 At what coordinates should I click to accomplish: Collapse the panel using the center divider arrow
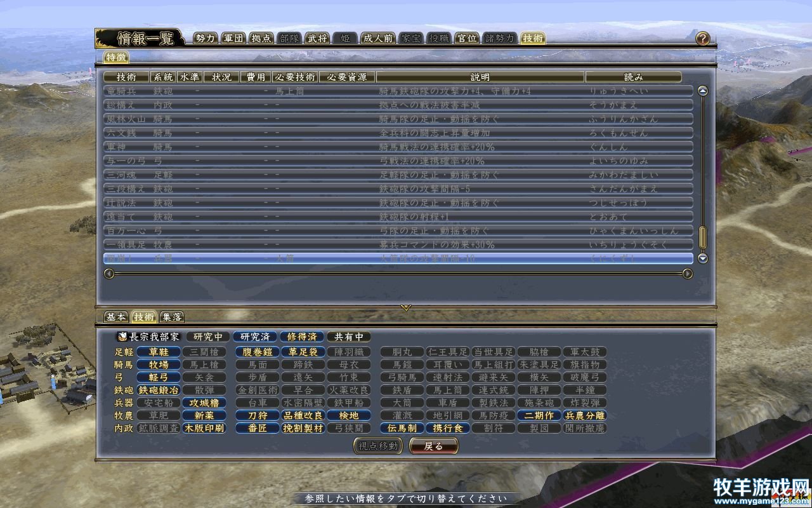tap(406, 307)
